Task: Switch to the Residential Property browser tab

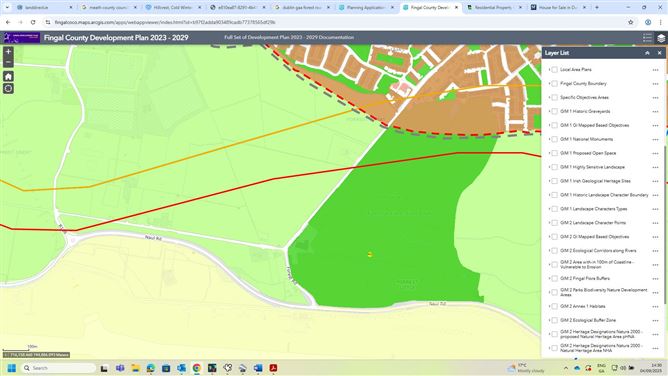Action: click(x=494, y=8)
